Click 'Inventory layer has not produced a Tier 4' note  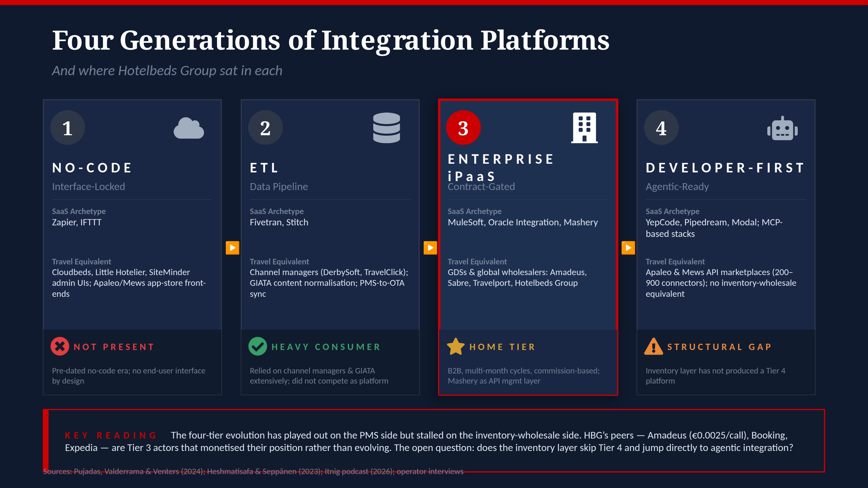point(715,376)
